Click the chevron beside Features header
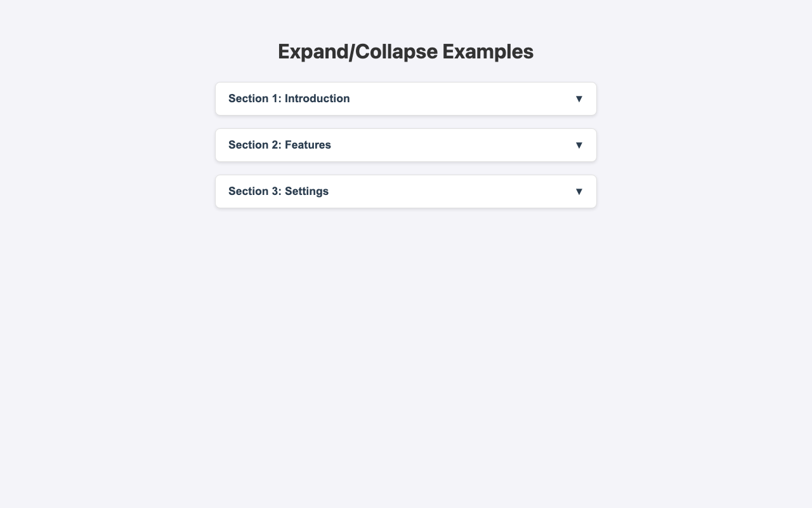 click(x=579, y=145)
